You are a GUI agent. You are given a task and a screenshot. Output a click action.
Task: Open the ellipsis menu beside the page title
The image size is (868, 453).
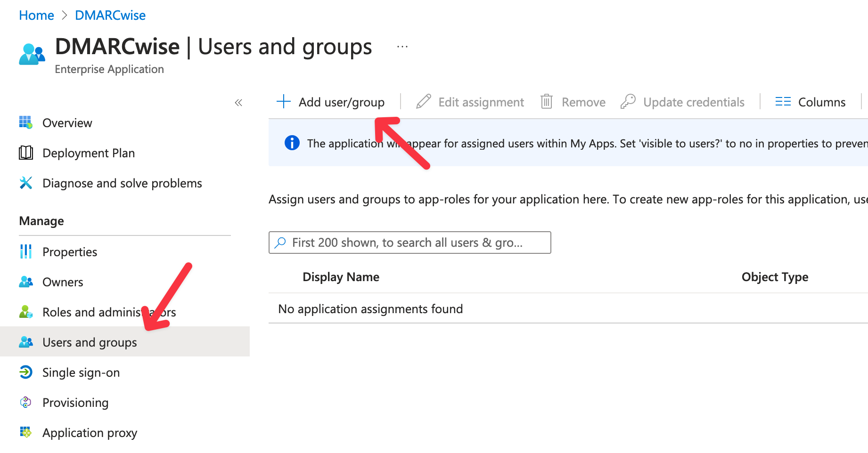click(x=401, y=46)
